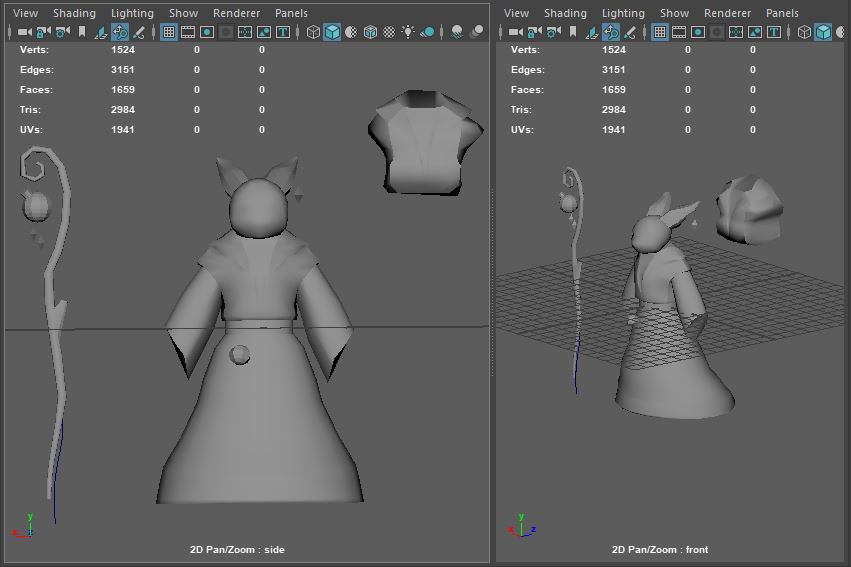Image resolution: width=851 pixels, height=567 pixels.
Task: Open Shading menu in left viewport
Action: (x=74, y=13)
